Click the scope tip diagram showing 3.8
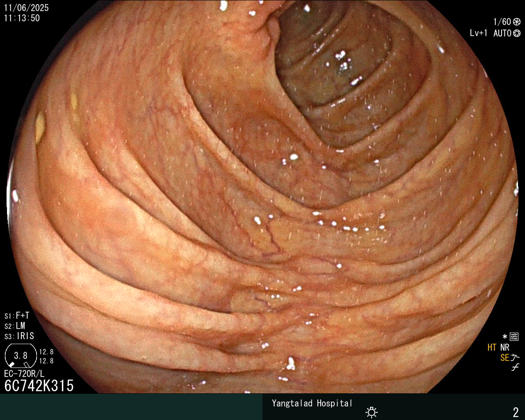 [21, 356]
